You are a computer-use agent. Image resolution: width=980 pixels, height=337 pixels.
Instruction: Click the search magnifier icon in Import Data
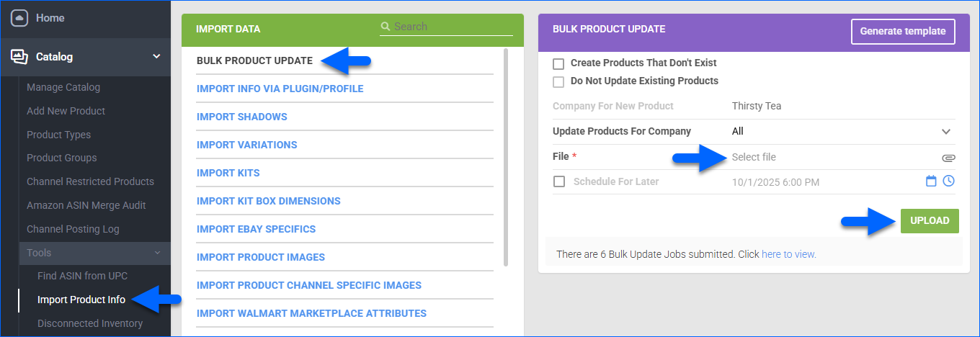point(386,27)
